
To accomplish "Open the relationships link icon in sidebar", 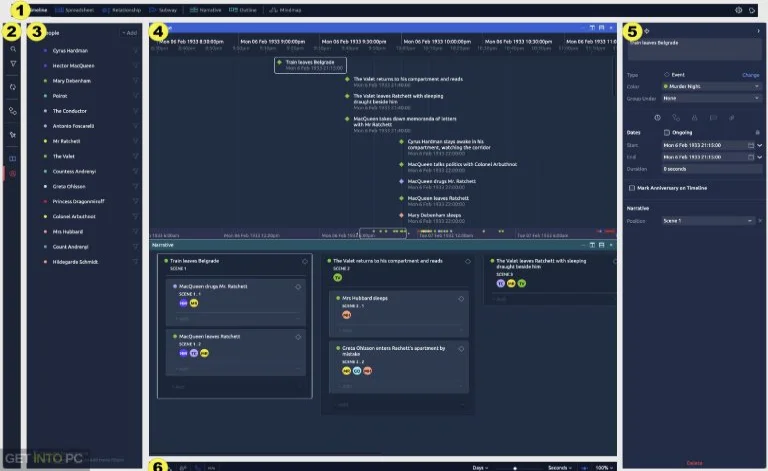I will [13, 111].
